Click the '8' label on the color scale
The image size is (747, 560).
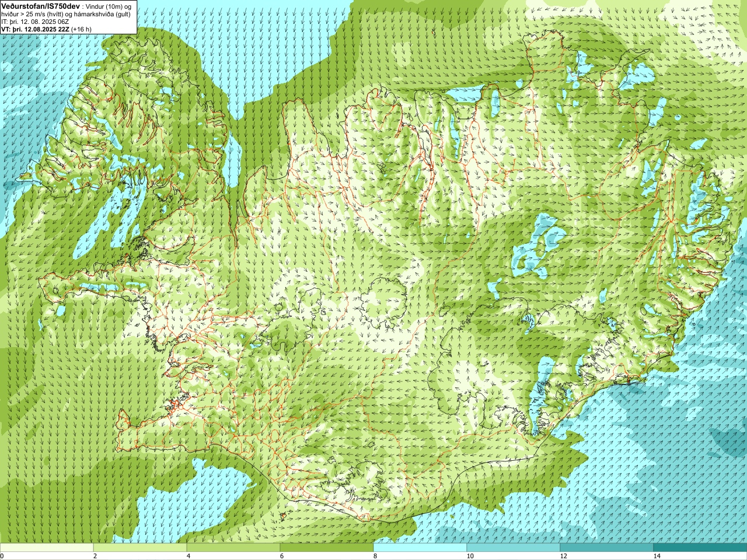pyautogui.click(x=375, y=556)
